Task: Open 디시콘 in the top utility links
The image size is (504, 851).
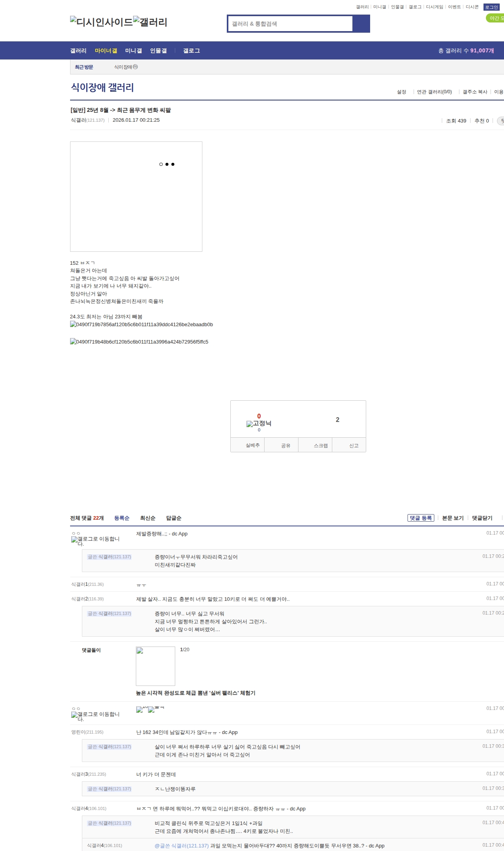Action: pyautogui.click(x=472, y=7)
